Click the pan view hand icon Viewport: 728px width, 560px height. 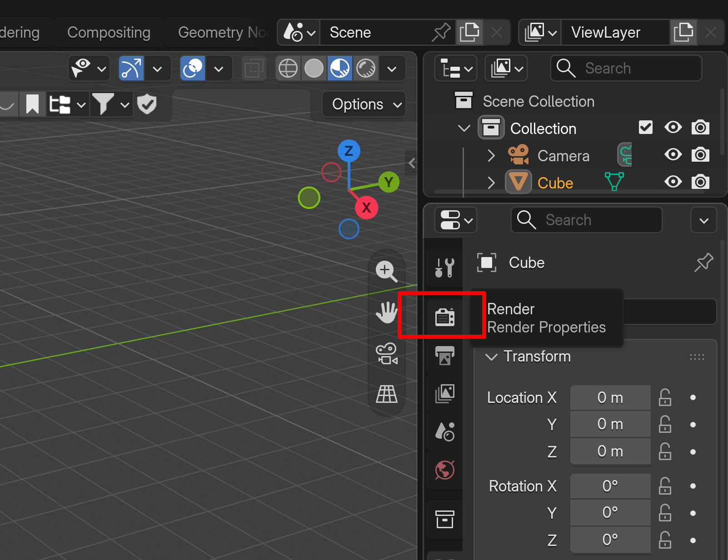click(386, 312)
